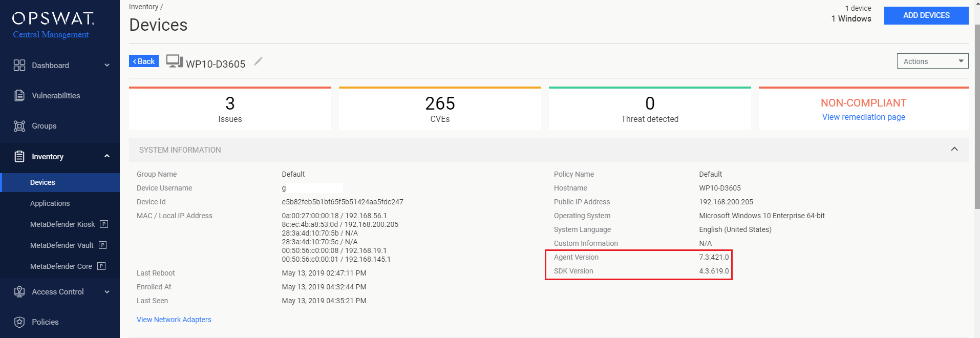Click the Enrolled At time 04:32:44 PM
The image size is (980, 338).
[x=346, y=287]
